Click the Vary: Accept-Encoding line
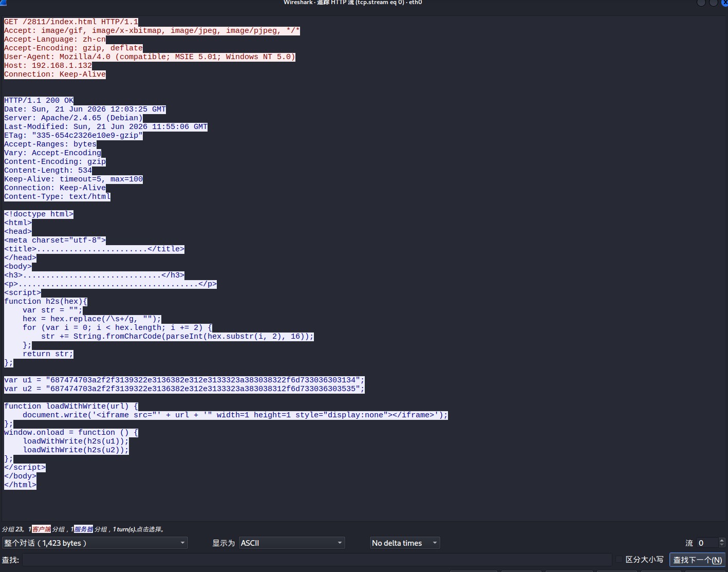Screen dimensions: 728x572 click(x=52, y=153)
